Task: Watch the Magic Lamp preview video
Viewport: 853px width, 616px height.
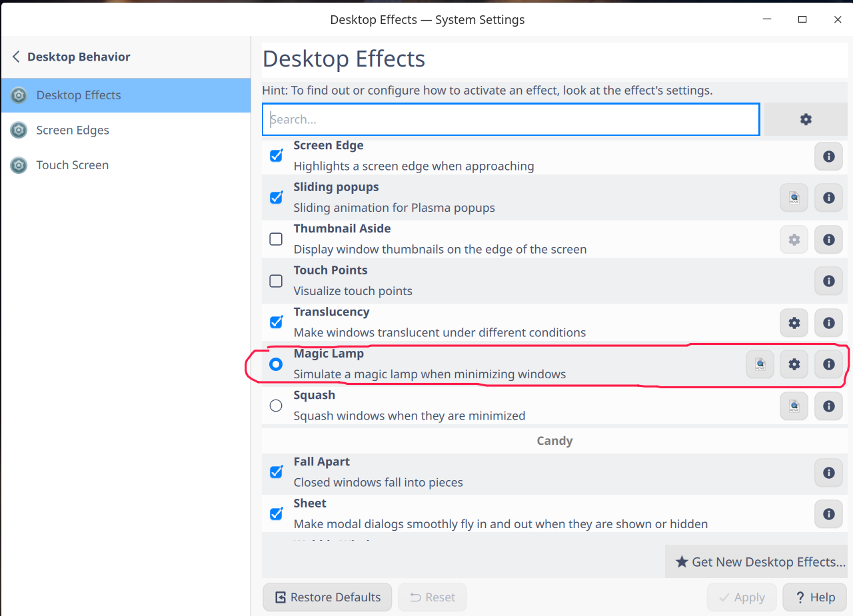Action: coord(760,364)
